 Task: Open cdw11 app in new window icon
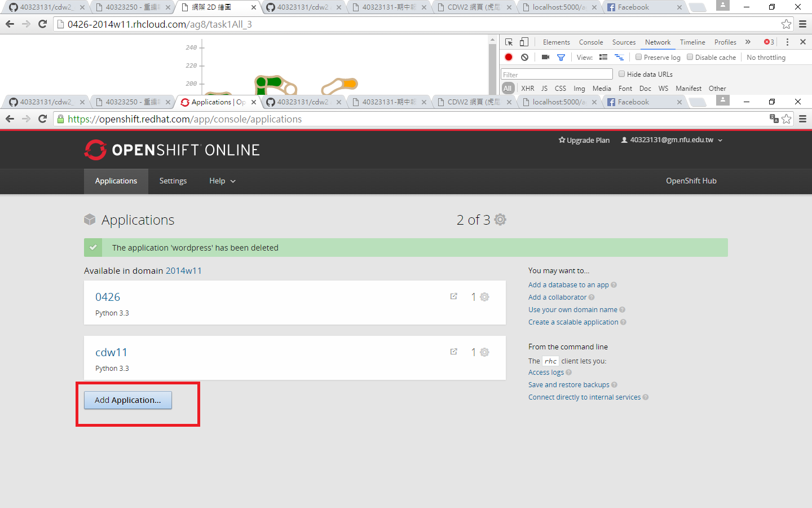click(454, 352)
